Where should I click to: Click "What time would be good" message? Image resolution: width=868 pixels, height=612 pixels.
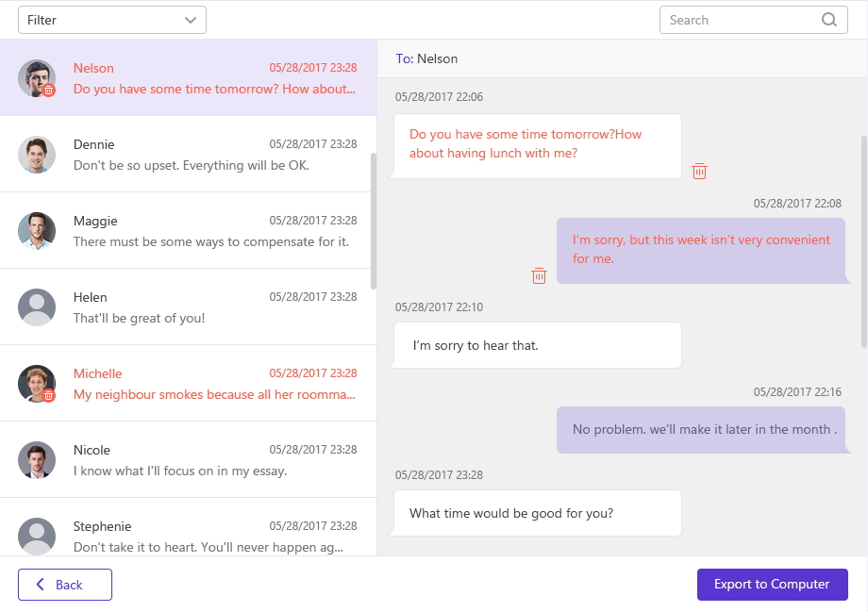(x=536, y=514)
